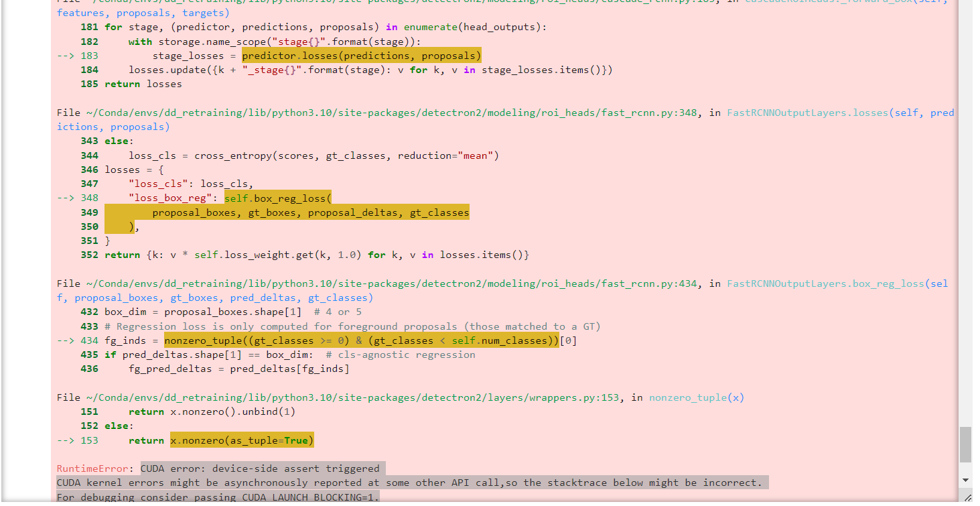Click line number 344 in the traceback

(x=89, y=155)
